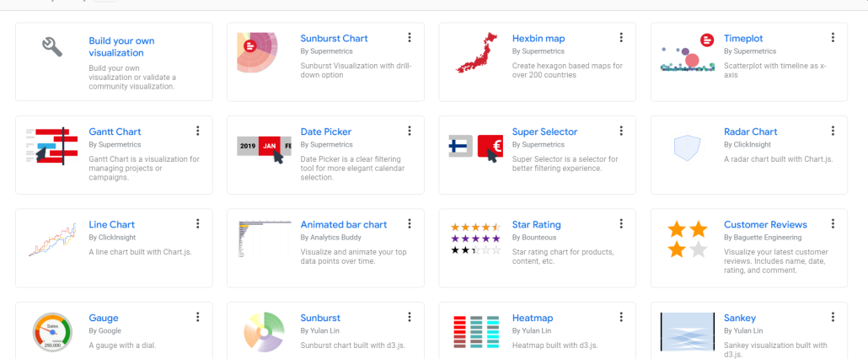Open the three-dot menu for Date Picker
Image resolution: width=868 pixels, height=359 pixels.
(x=410, y=131)
